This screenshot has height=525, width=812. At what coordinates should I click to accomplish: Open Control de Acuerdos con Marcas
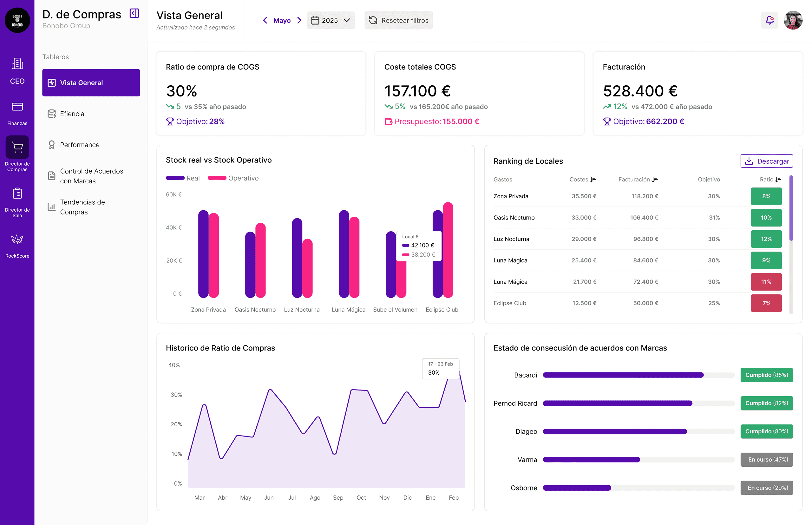[91, 176]
